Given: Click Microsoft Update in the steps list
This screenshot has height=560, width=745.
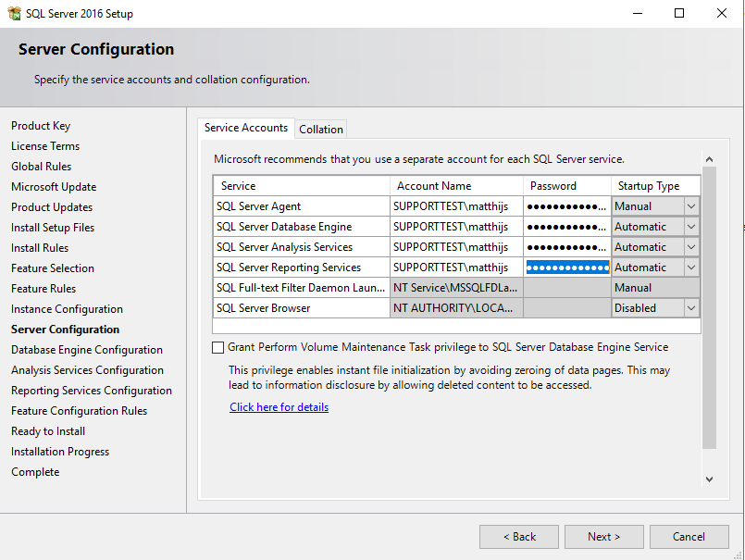Looking at the screenshot, I should [54, 187].
